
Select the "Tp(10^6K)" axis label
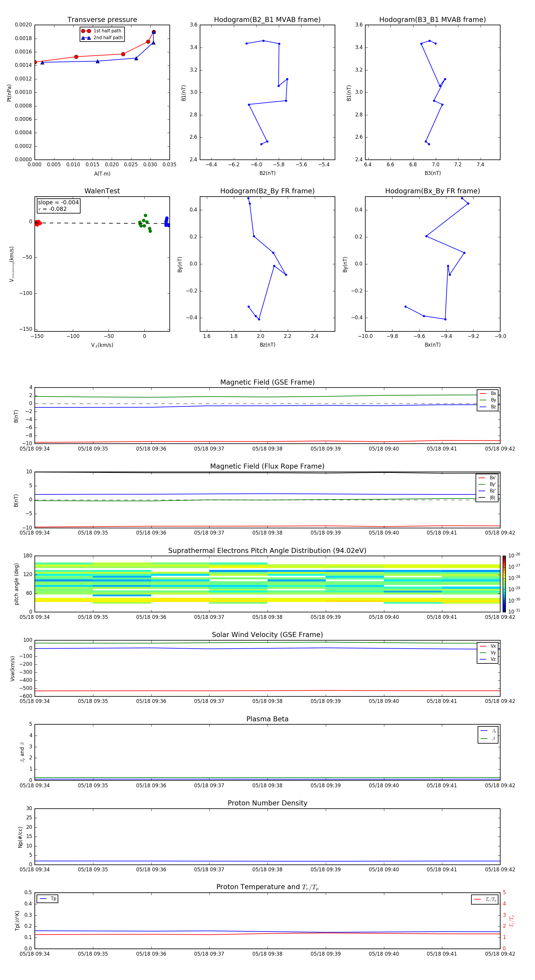tap(17, 921)
